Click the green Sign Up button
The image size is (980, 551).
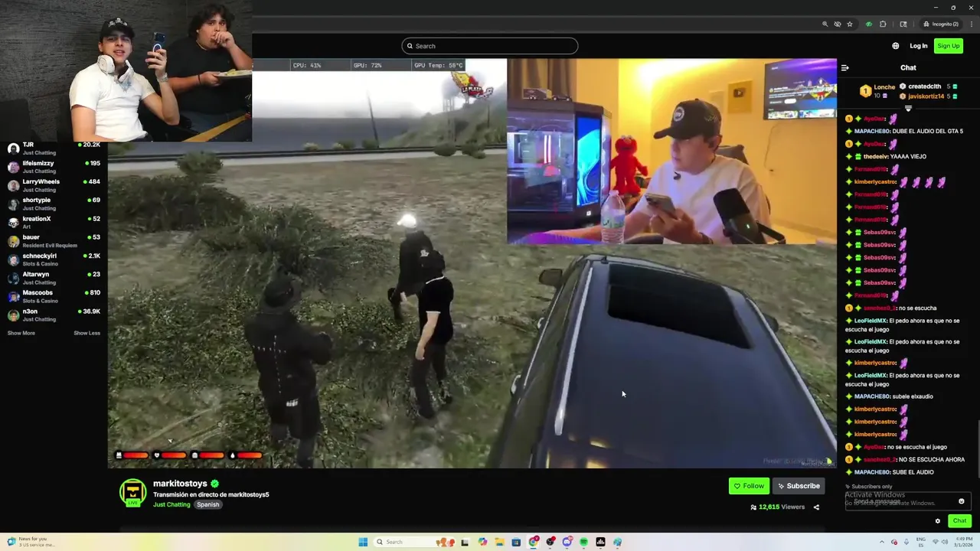point(949,46)
